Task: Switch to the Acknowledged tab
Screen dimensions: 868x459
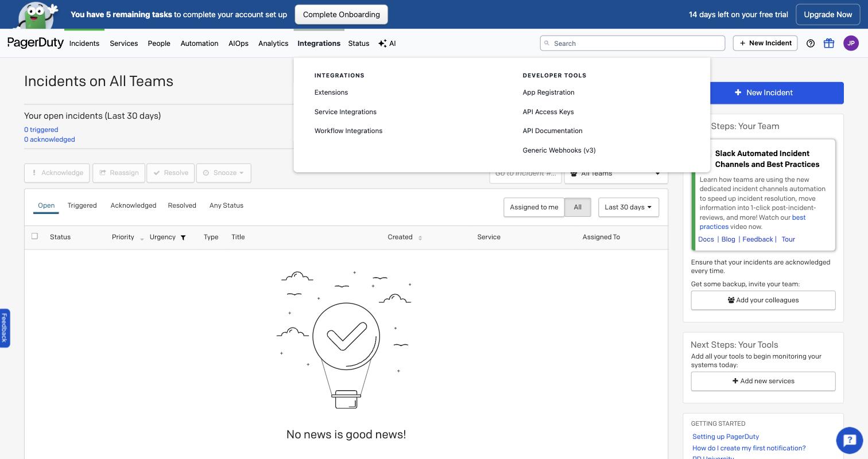Action: (133, 205)
